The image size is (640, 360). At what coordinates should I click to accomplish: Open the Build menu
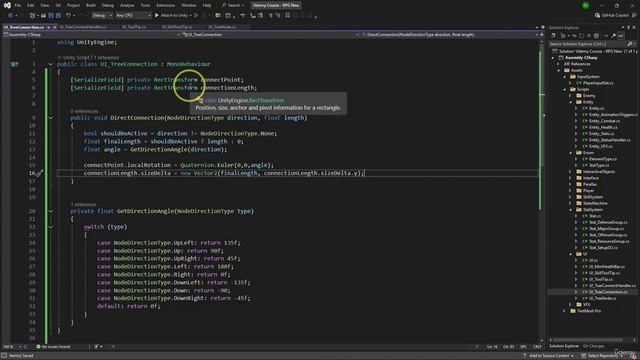91,5
